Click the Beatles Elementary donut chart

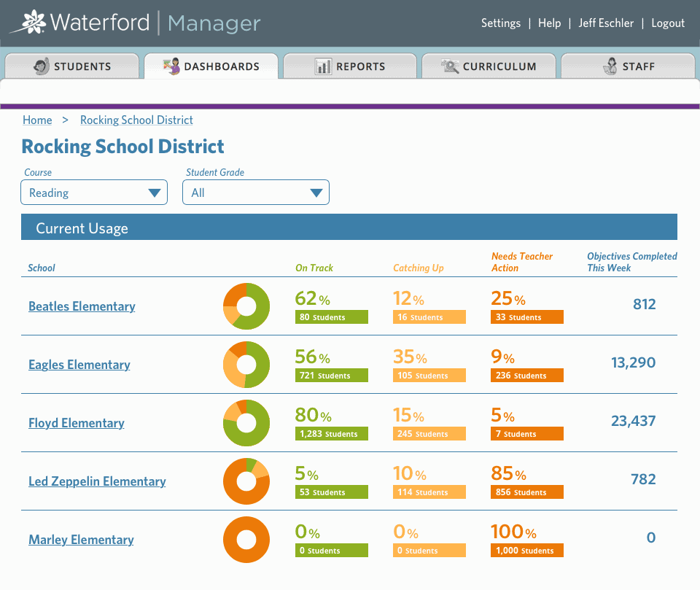click(x=246, y=306)
